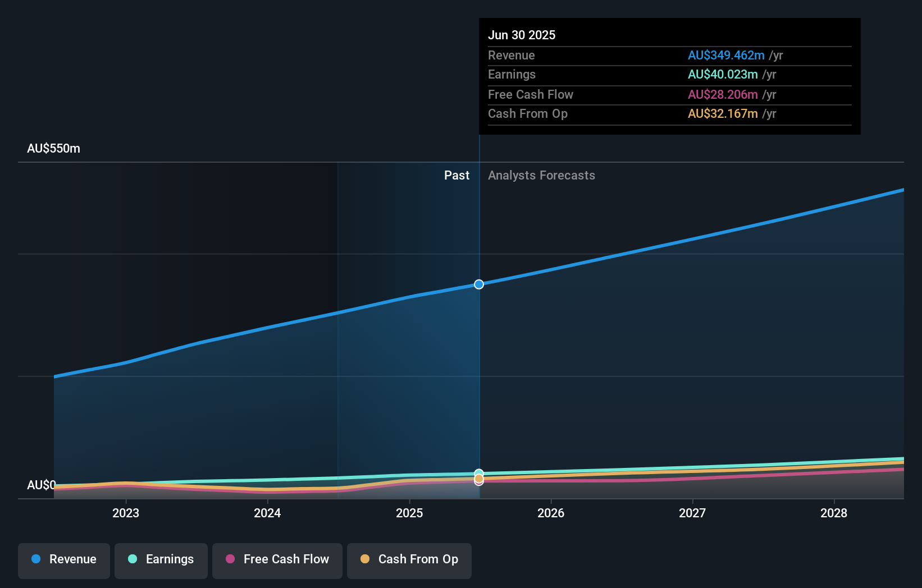Viewport: 922px width, 588px height.
Task: Click the Revenue data point on blue line
Action: click(x=479, y=284)
